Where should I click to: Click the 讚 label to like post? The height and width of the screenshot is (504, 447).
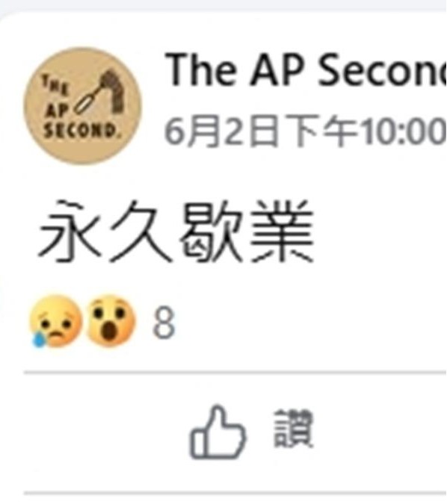point(293,429)
